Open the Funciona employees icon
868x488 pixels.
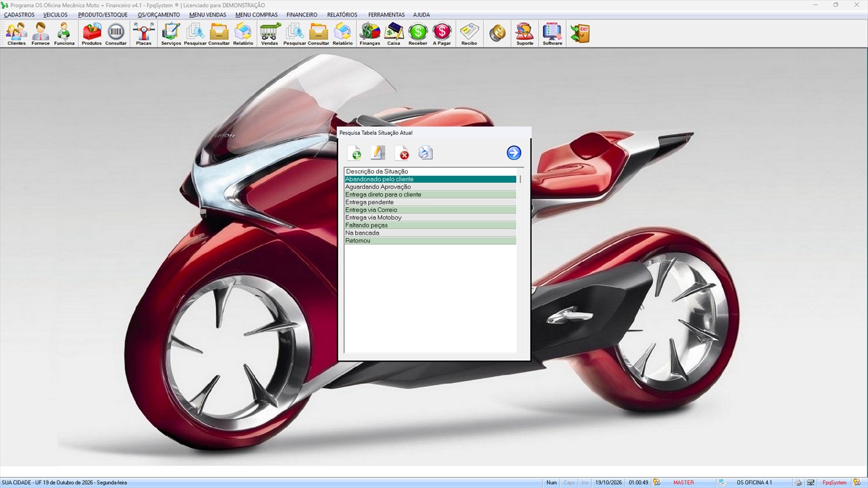[64, 34]
